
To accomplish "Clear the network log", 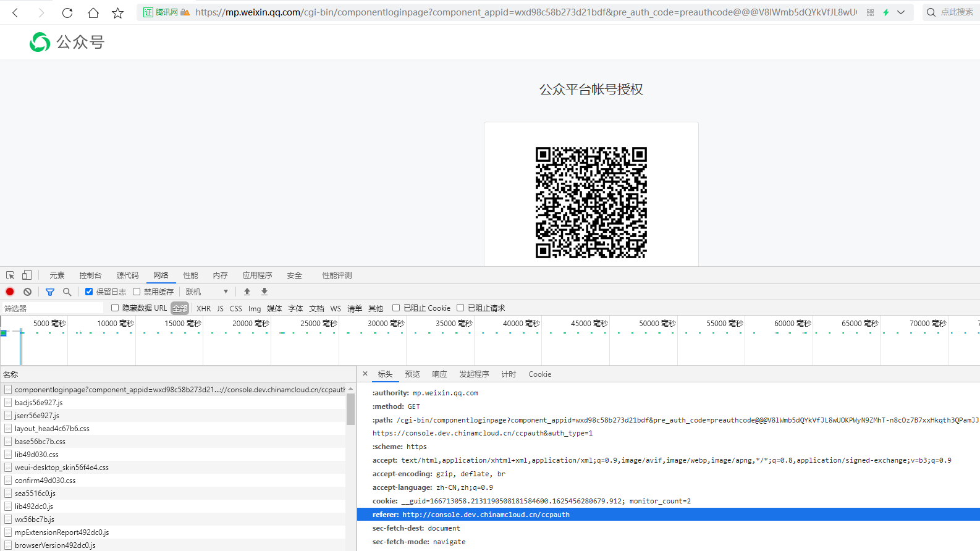I will tap(27, 292).
